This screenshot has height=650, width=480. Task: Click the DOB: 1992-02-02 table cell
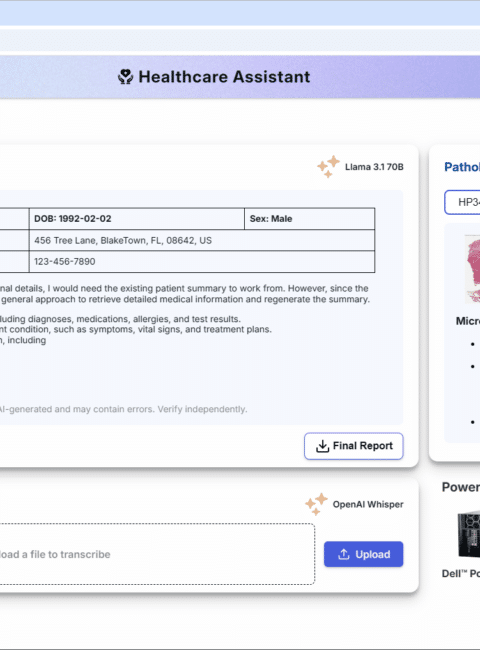click(137, 219)
